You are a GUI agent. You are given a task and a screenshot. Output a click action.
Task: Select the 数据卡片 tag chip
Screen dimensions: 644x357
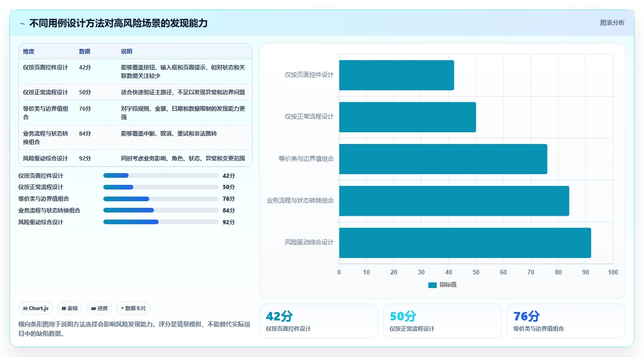tap(133, 308)
